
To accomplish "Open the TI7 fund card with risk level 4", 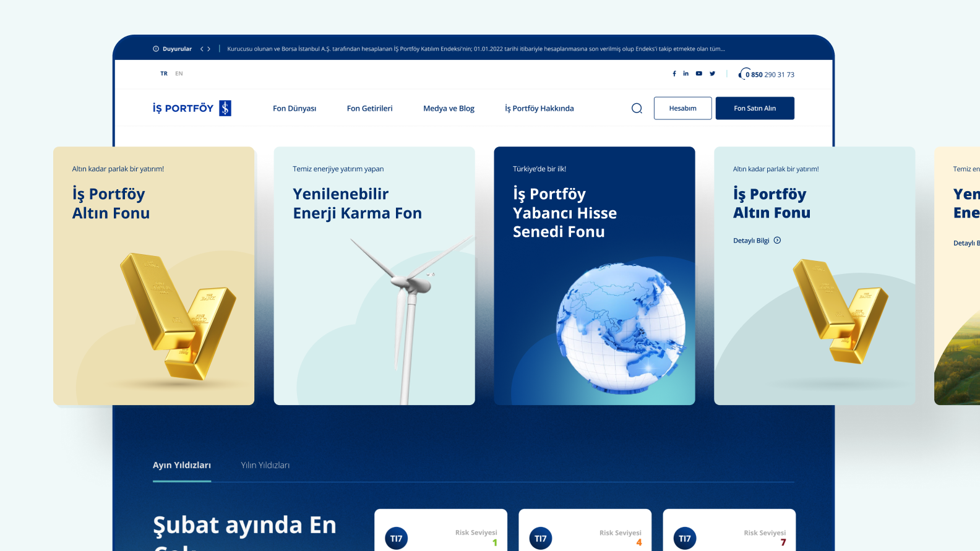I will (585, 530).
